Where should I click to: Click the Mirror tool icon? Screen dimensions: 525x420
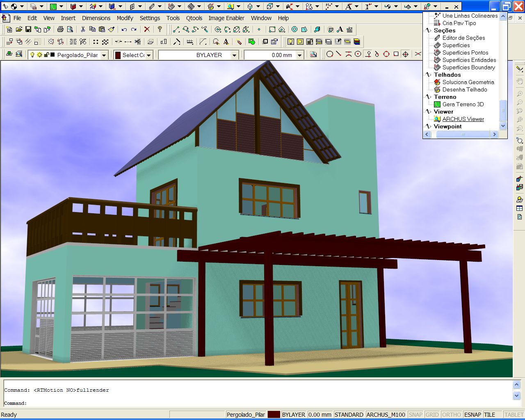tap(73, 42)
